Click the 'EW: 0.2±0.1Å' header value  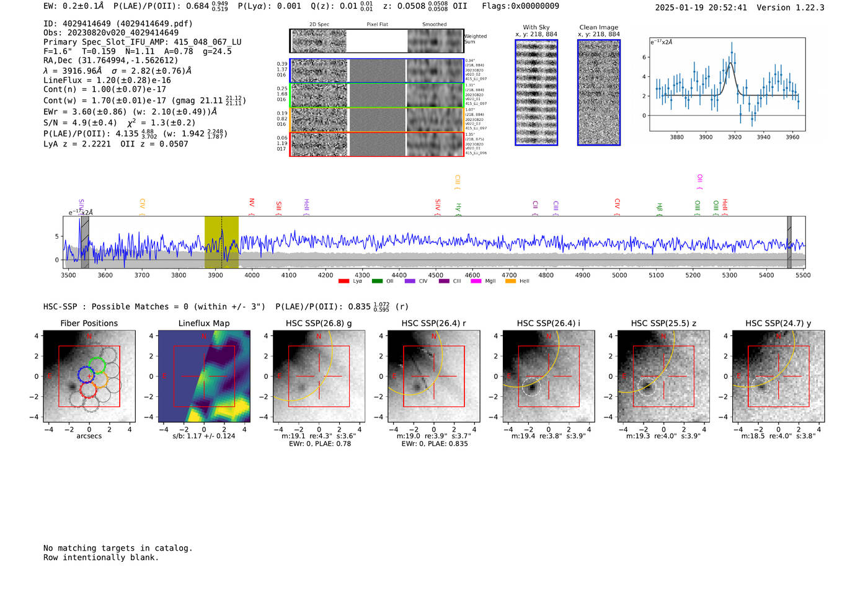coord(74,6)
